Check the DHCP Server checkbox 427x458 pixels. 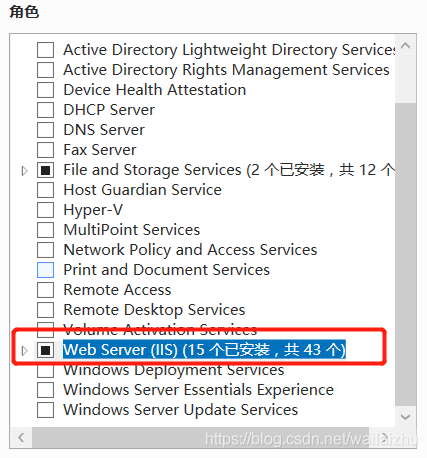point(45,110)
